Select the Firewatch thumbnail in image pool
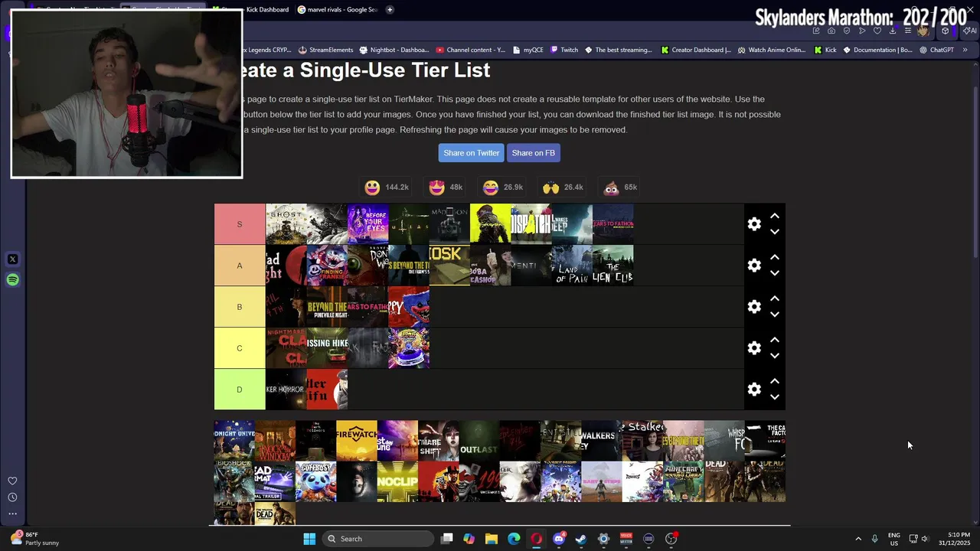980x551 pixels. point(357,441)
